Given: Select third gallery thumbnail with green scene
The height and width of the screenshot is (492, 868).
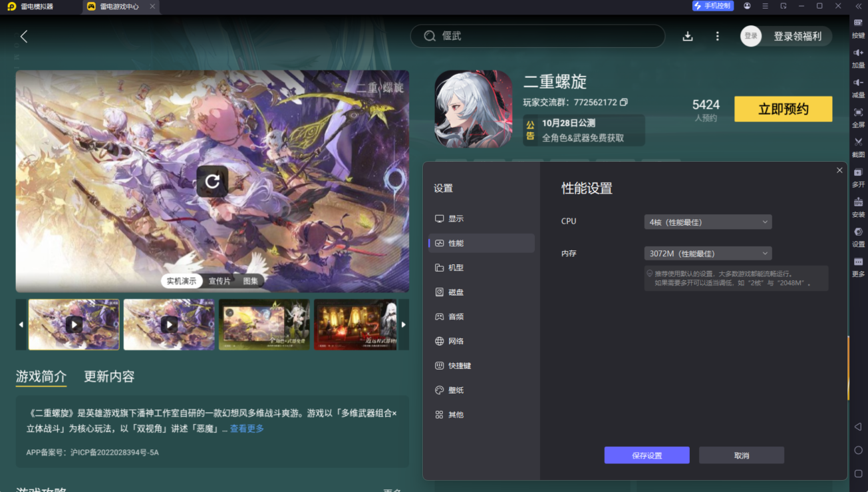Looking at the screenshot, I should tap(264, 324).
